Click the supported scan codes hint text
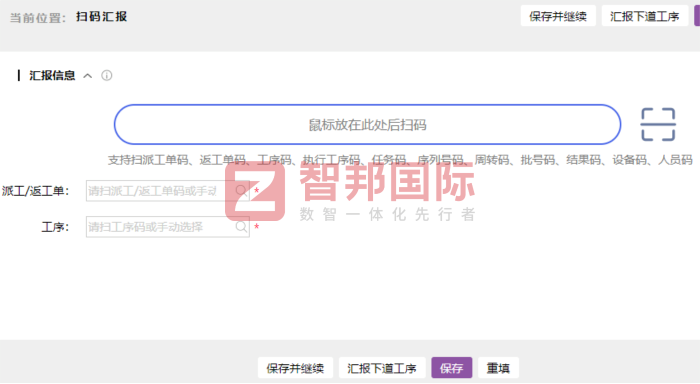 tap(400, 160)
